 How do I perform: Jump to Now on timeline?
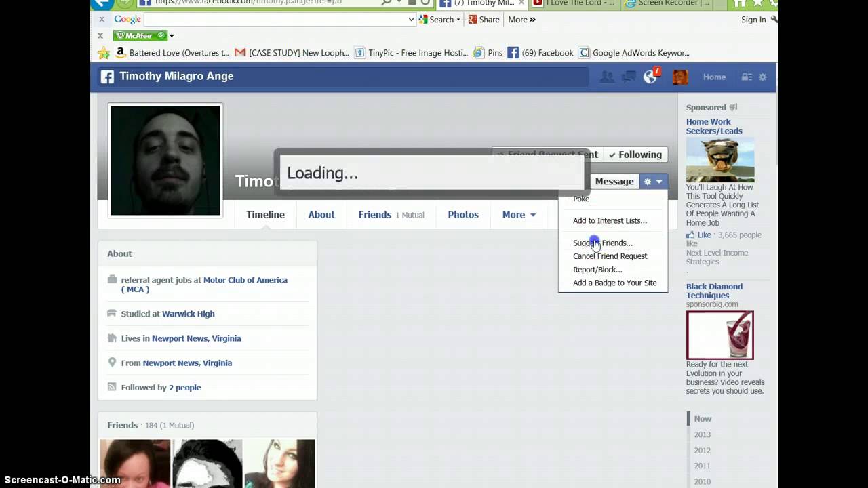pos(703,419)
